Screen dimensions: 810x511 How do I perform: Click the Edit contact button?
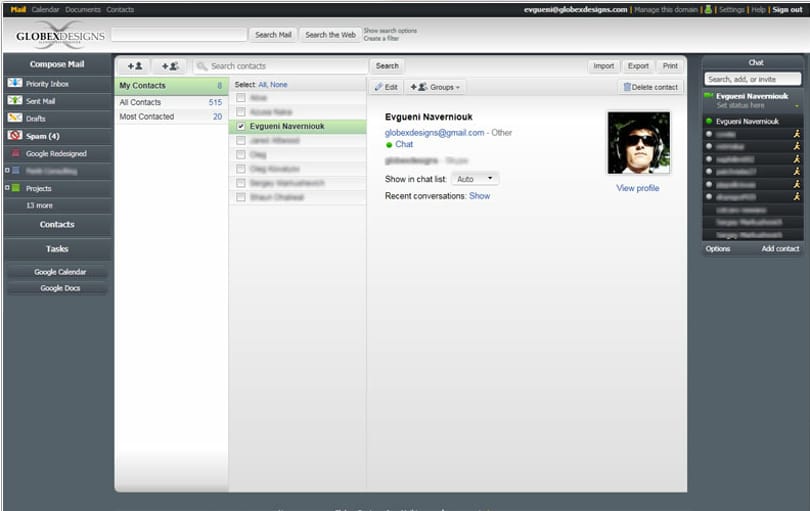point(386,87)
